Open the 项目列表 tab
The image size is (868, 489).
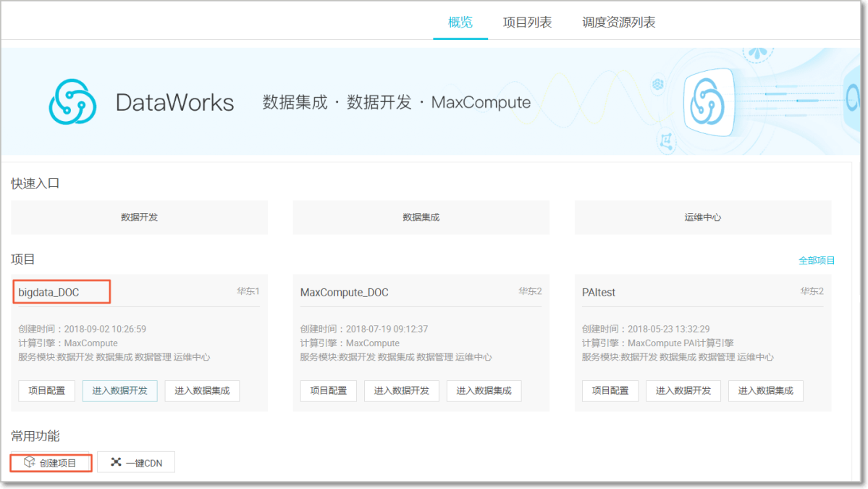(x=527, y=22)
